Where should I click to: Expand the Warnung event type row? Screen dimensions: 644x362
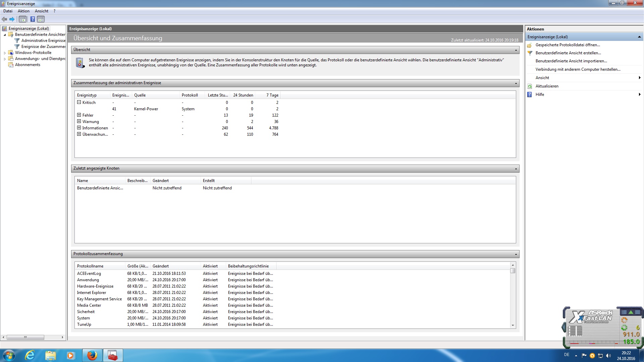pos(79,121)
